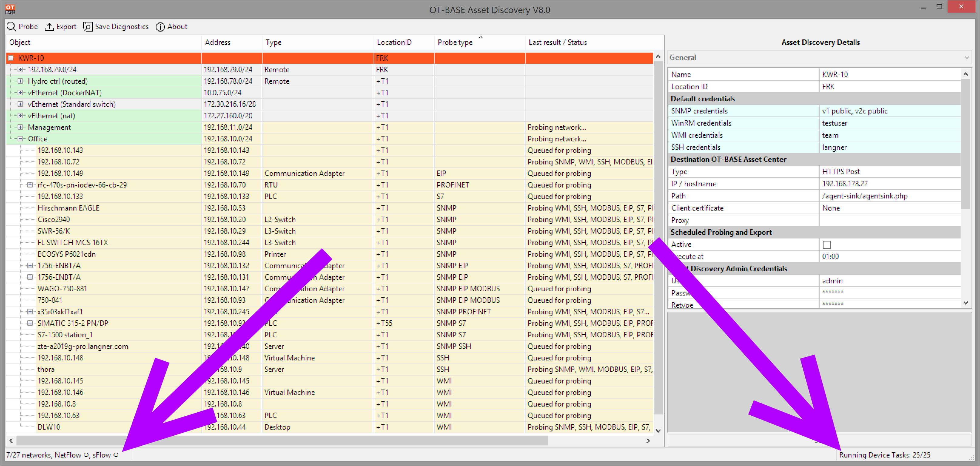Screen dimensions: 980x466
Task: Expand the 192.168.79.0/24 network node
Action: pos(21,69)
